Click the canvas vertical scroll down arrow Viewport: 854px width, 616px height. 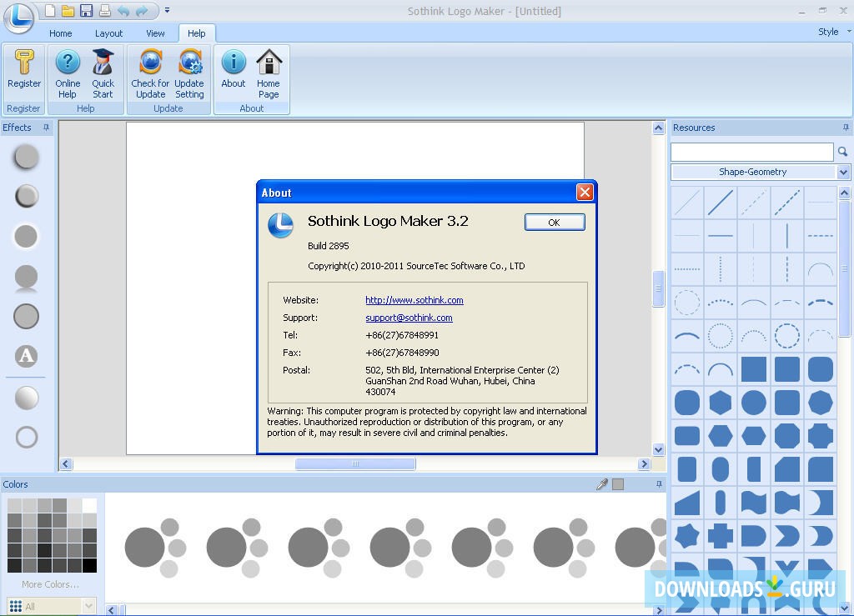coord(659,449)
